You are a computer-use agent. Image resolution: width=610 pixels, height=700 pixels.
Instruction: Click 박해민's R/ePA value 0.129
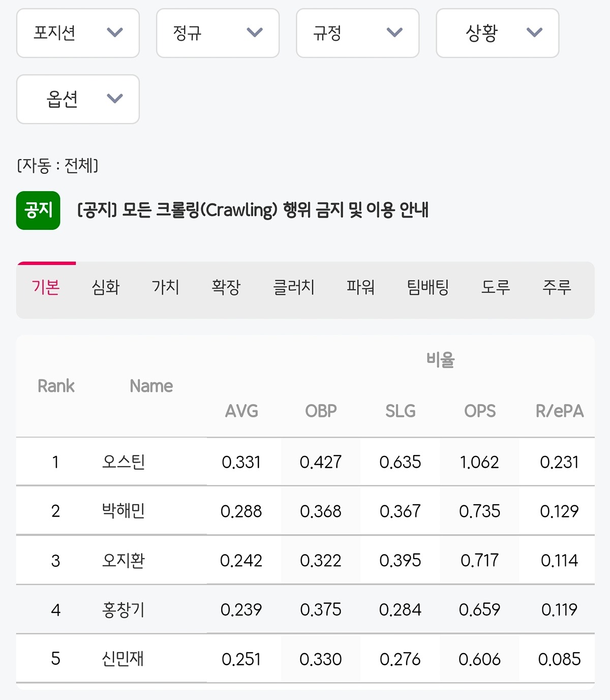(x=559, y=511)
